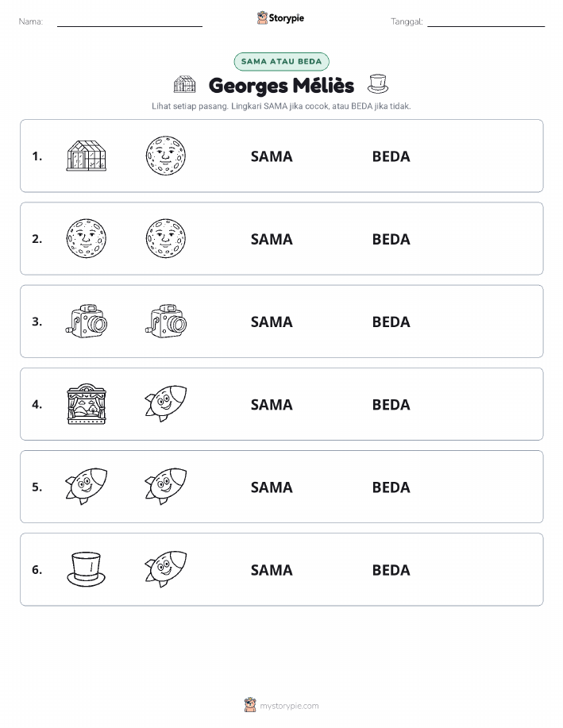Mark BEDA in row 6

(x=391, y=570)
